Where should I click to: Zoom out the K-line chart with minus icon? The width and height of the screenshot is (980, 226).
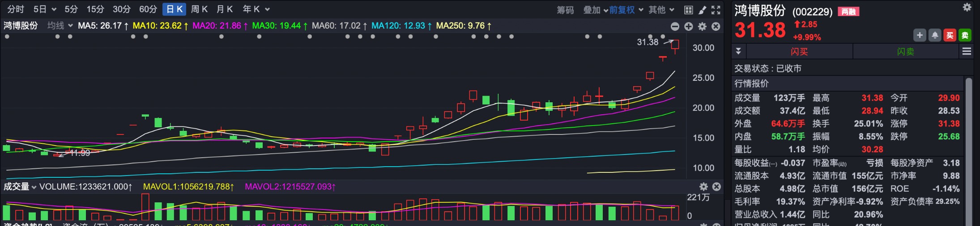tap(675, 26)
